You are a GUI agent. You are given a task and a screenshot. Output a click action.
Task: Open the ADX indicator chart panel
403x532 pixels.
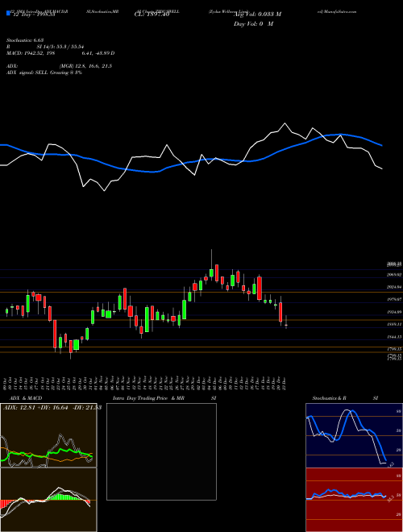tap(48, 435)
